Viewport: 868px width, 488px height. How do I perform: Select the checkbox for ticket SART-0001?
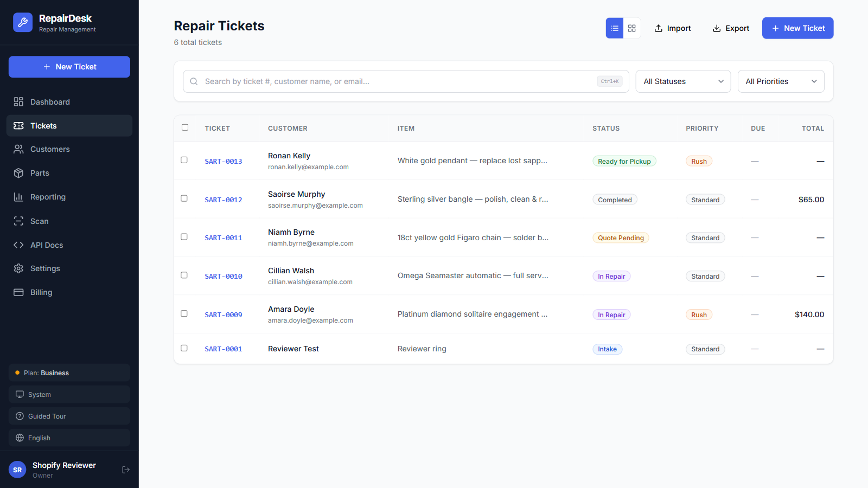184,348
